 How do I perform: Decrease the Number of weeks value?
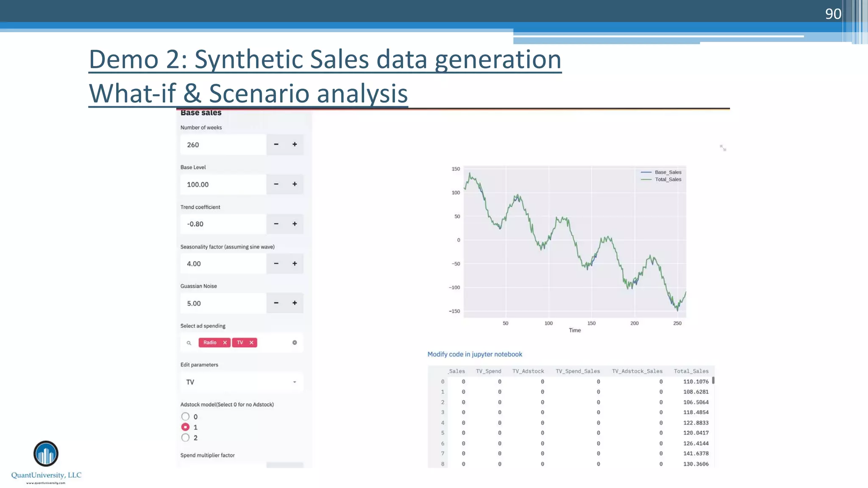coord(276,144)
